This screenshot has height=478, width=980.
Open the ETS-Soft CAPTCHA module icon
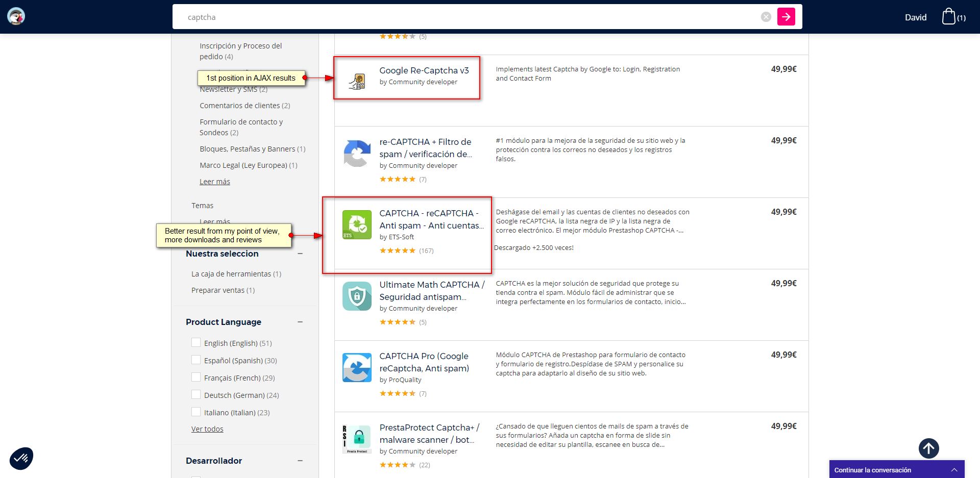pos(357,224)
